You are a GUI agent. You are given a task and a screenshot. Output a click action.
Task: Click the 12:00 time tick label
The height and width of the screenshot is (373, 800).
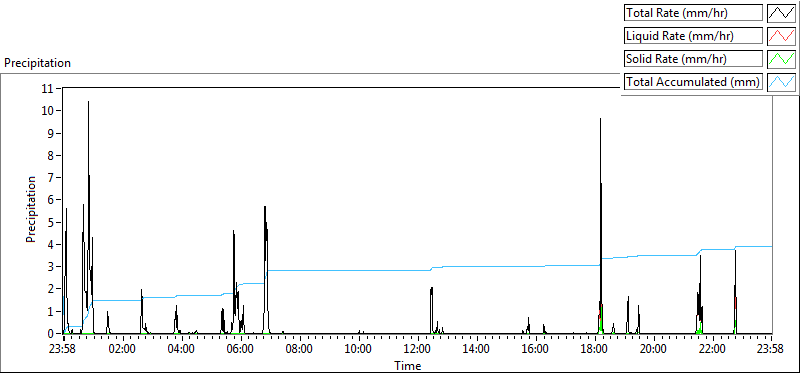pos(417,350)
